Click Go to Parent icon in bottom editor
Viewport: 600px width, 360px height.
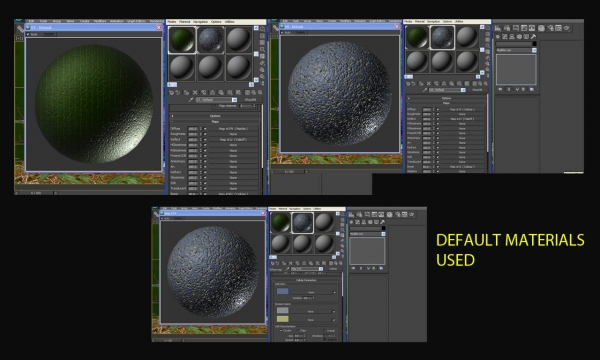click(x=336, y=263)
